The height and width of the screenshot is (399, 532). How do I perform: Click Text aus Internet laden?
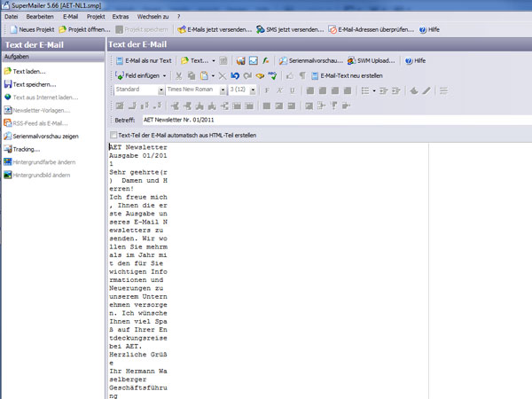click(41, 98)
